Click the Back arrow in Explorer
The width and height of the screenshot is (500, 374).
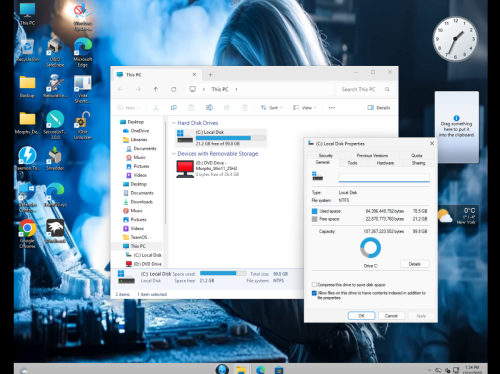[x=120, y=89]
